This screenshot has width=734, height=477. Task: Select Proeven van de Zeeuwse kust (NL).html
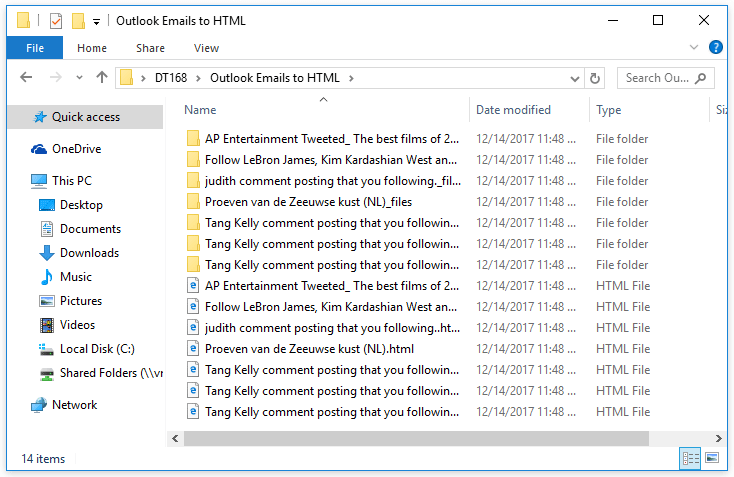(309, 349)
